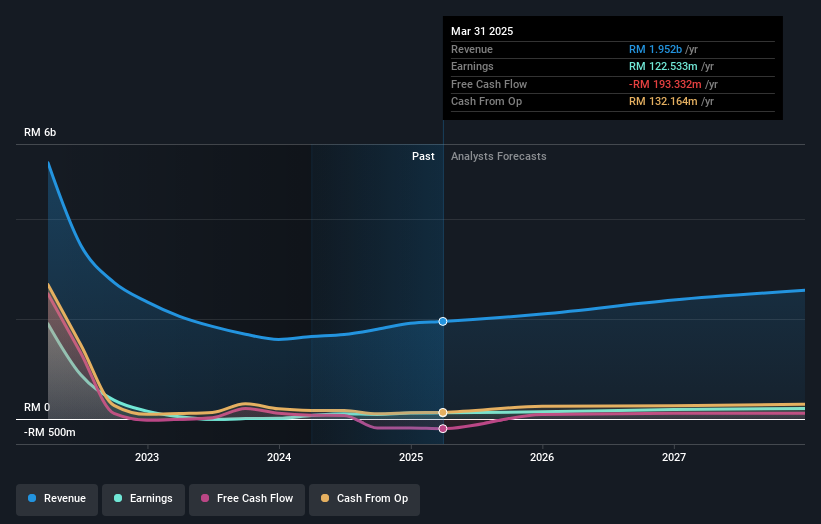Screen dimensions: 821x524
Task: Click the Past section label
Action: tap(423, 156)
